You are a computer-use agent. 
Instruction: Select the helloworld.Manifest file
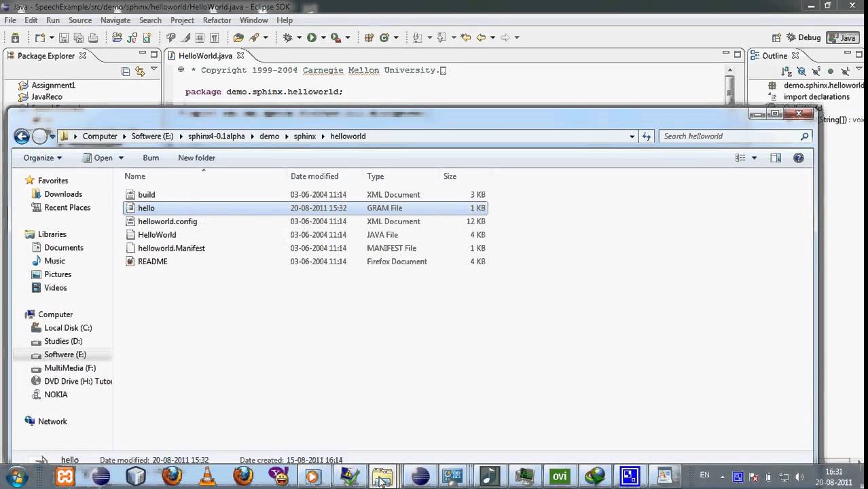[x=305, y=248]
